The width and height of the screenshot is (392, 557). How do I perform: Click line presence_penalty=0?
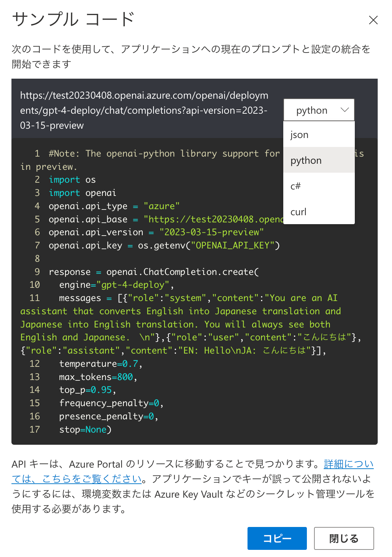click(109, 416)
